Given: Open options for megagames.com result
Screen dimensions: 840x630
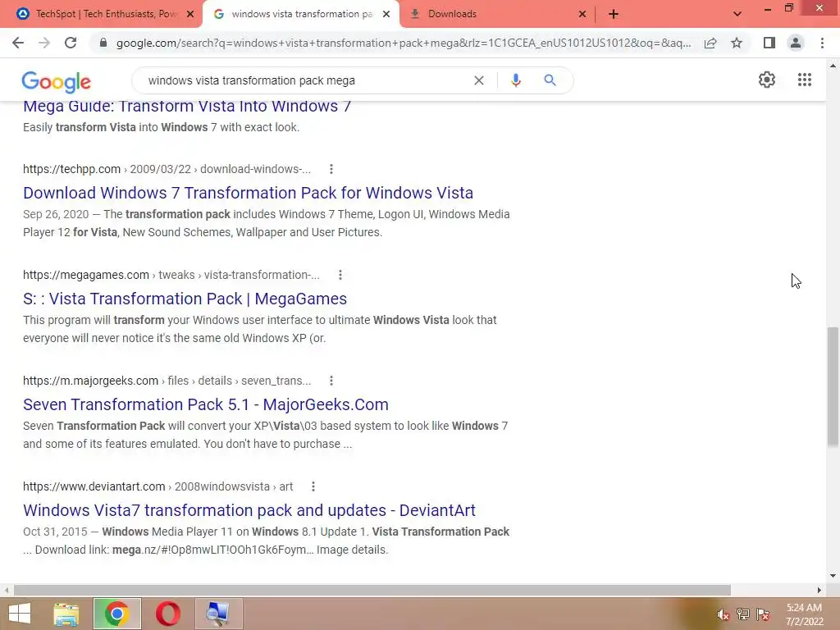Looking at the screenshot, I should [x=340, y=275].
